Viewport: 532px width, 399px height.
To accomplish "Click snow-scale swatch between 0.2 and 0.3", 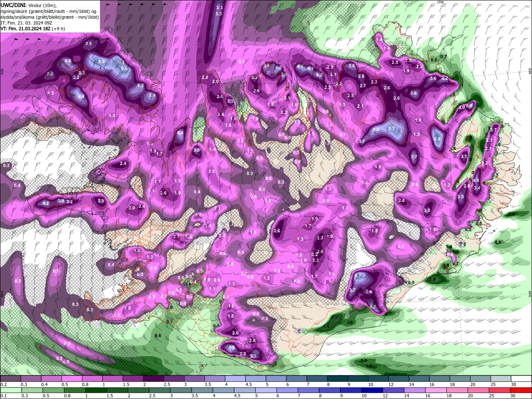I will [10, 379].
